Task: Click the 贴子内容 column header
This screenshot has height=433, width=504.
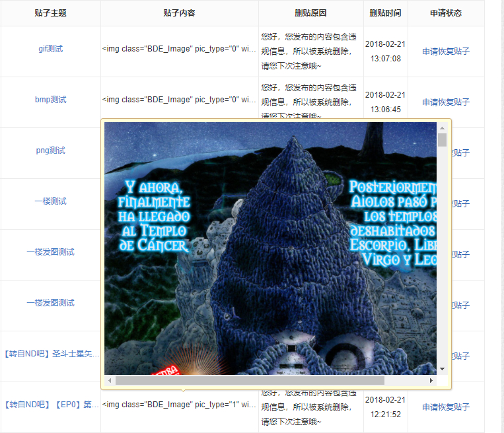Action: pyautogui.click(x=180, y=13)
